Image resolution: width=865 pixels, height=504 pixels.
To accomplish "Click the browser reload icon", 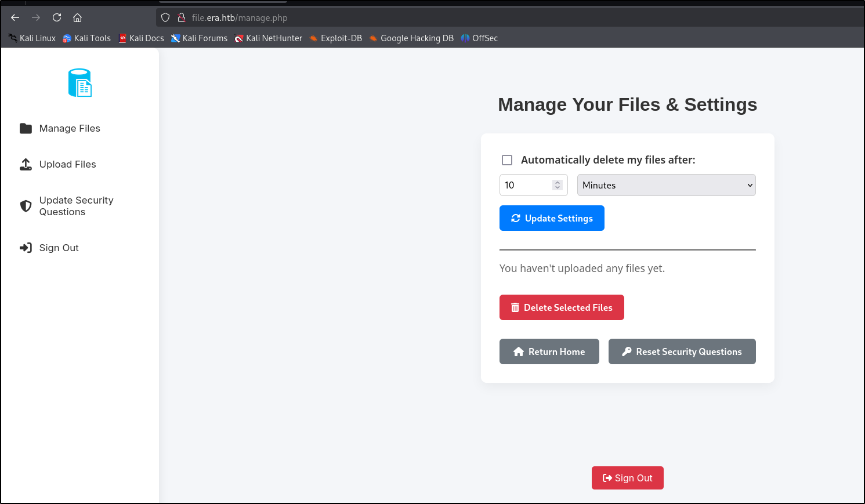I will [57, 17].
